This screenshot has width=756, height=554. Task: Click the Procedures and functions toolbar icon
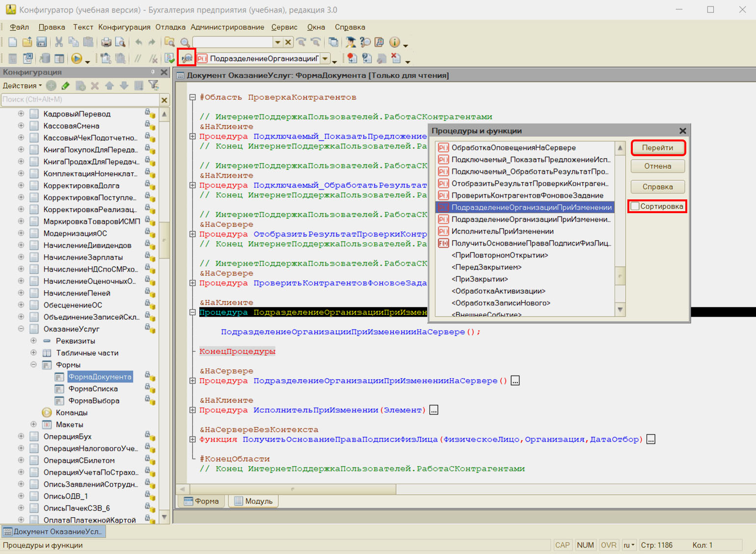187,58
